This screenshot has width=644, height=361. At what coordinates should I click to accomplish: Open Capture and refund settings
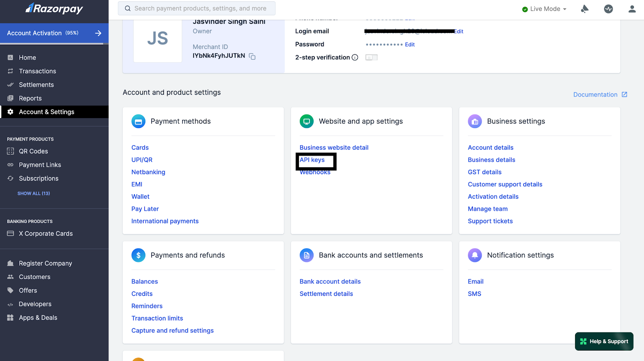tap(173, 330)
